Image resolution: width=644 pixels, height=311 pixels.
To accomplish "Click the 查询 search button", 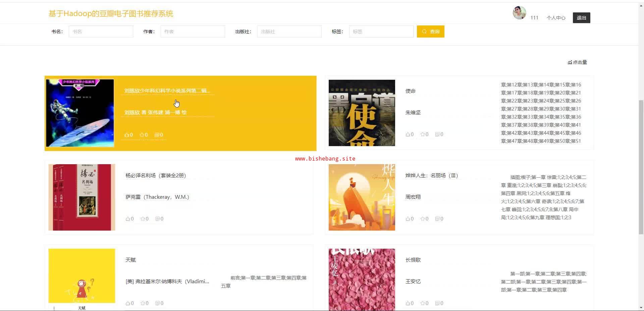I will (431, 32).
